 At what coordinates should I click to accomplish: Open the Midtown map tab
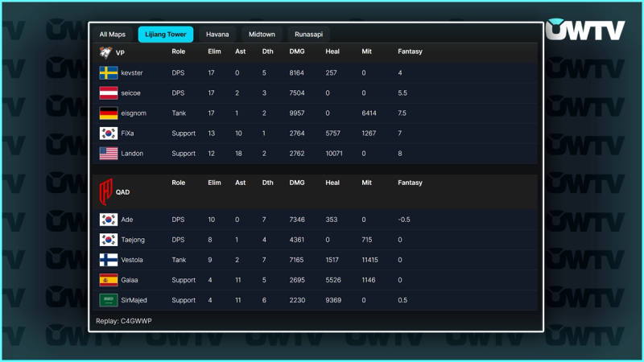pyautogui.click(x=262, y=35)
